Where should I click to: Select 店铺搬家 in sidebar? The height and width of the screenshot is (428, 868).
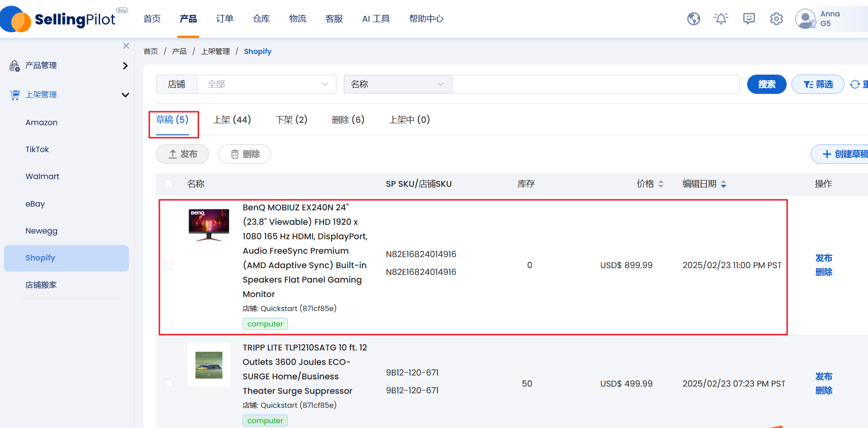(41, 285)
